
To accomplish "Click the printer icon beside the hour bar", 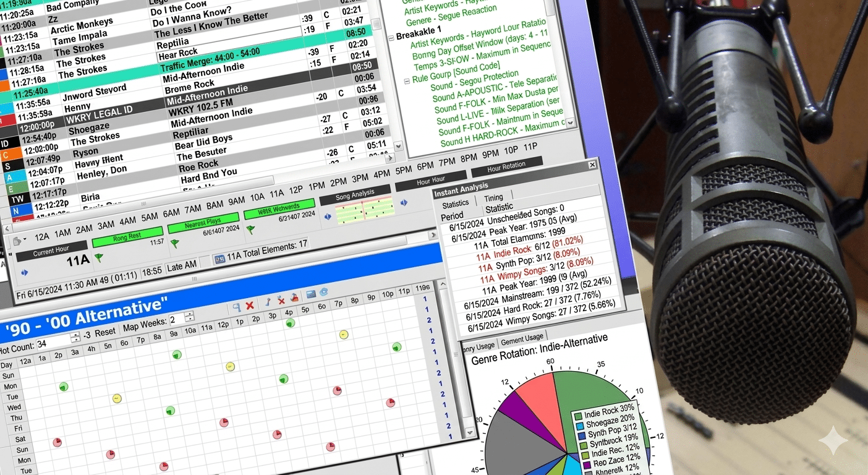I will [x=17, y=241].
